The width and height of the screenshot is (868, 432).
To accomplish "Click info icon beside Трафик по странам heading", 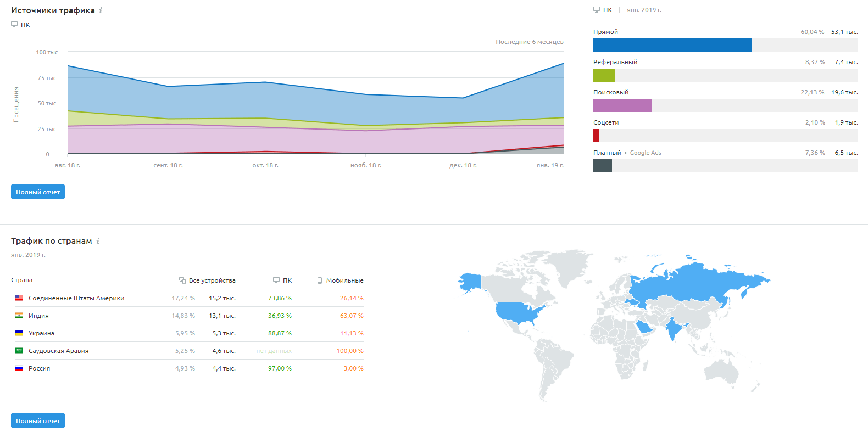I will click(98, 241).
